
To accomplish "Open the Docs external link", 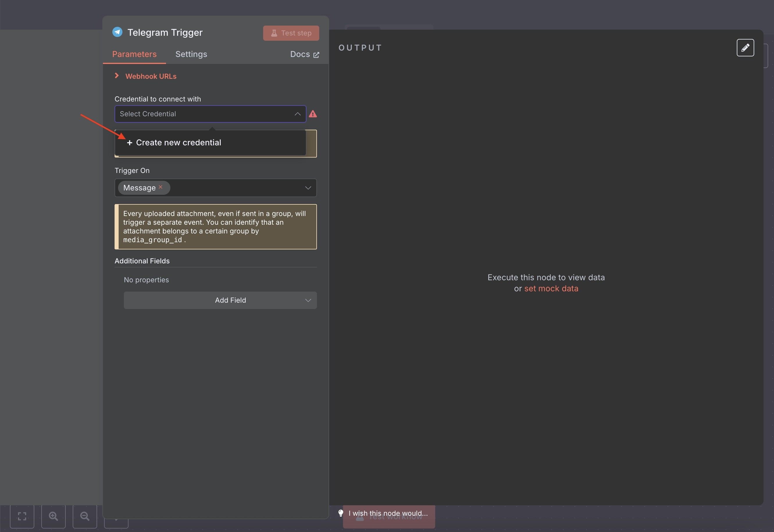I will pyautogui.click(x=305, y=54).
